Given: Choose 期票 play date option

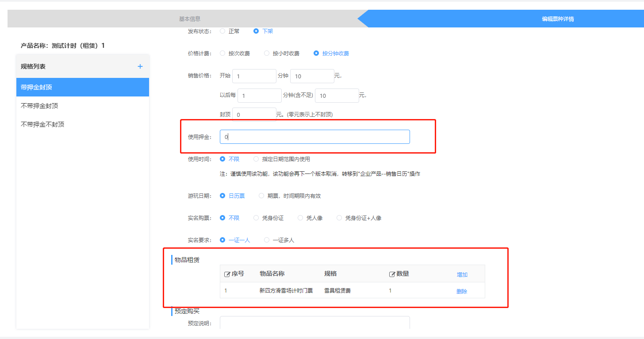Looking at the screenshot, I should pos(261,196).
